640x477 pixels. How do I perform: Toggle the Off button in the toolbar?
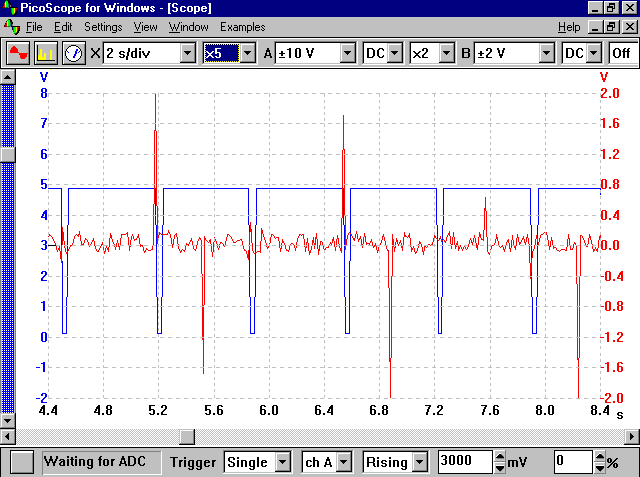pyautogui.click(x=620, y=53)
